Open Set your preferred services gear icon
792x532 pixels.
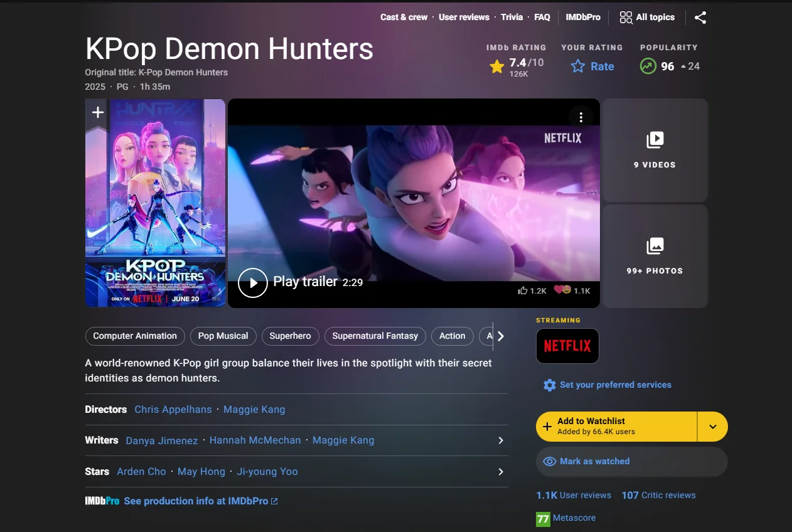pos(550,385)
